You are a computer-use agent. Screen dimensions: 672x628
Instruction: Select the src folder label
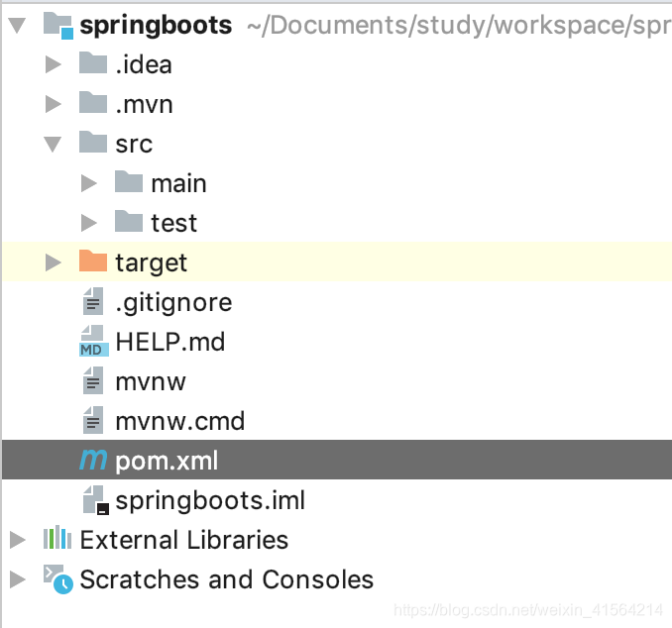[134, 145]
